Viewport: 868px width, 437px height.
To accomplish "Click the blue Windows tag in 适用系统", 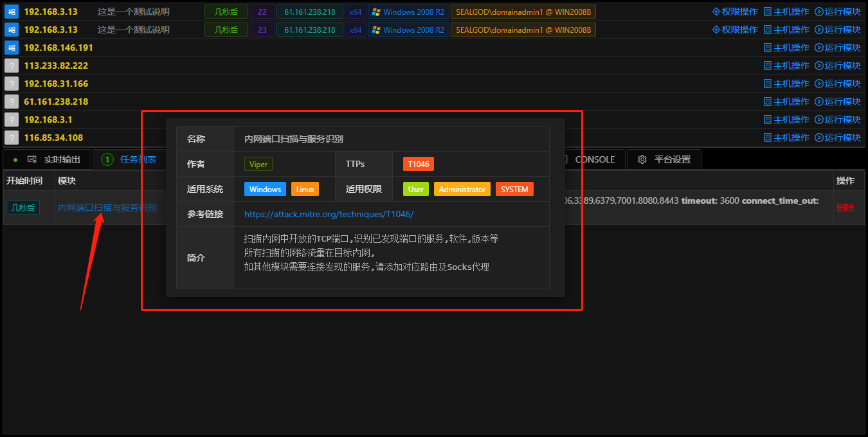I will [265, 189].
